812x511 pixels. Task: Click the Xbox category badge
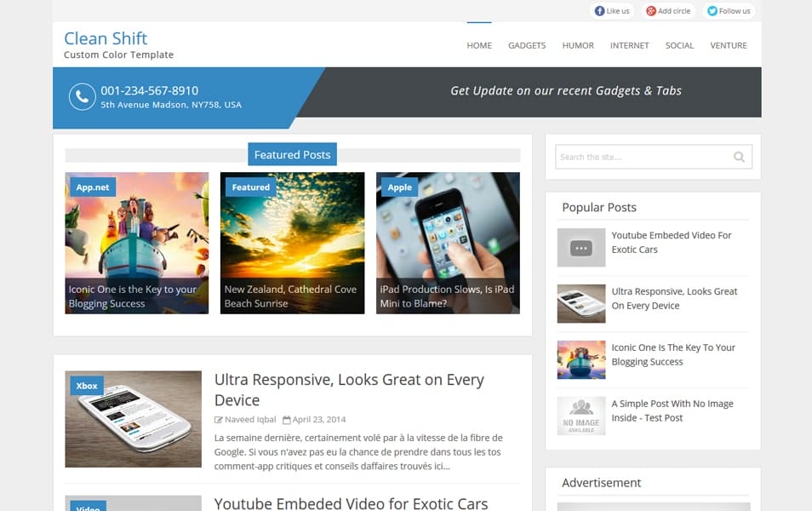point(86,385)
